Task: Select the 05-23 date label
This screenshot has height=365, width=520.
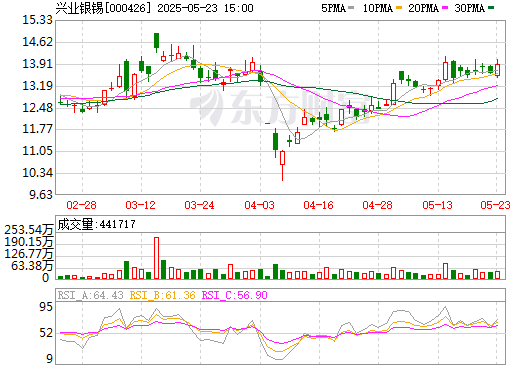Action: click(495, 205)
